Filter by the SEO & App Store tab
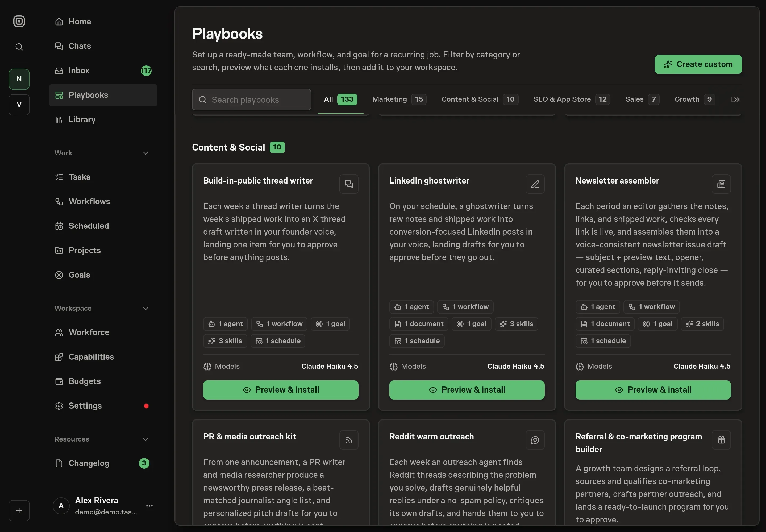This screenshot has width=766, height=532. click(x=571, y=99)
